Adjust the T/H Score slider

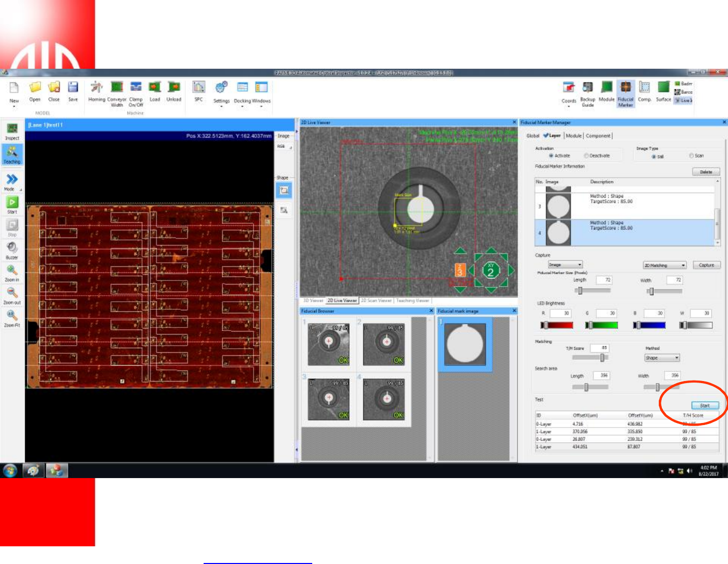(590, 358)
